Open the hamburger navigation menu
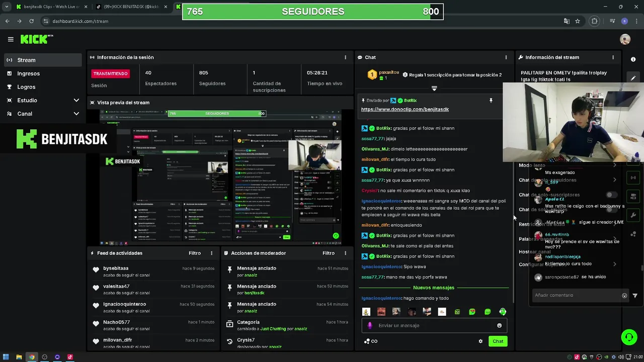The height and width of the screenshot is (362, 644). [x=11, y=39]
